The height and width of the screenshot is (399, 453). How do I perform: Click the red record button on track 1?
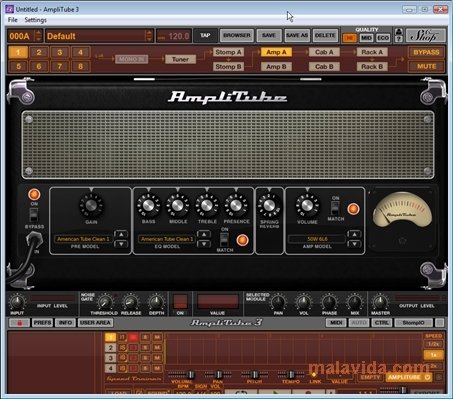(x=133, y=337)
